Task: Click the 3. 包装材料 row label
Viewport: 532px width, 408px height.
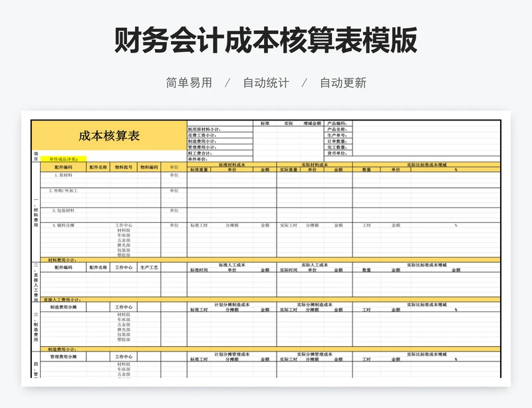Action: click(x=63, y=210)
